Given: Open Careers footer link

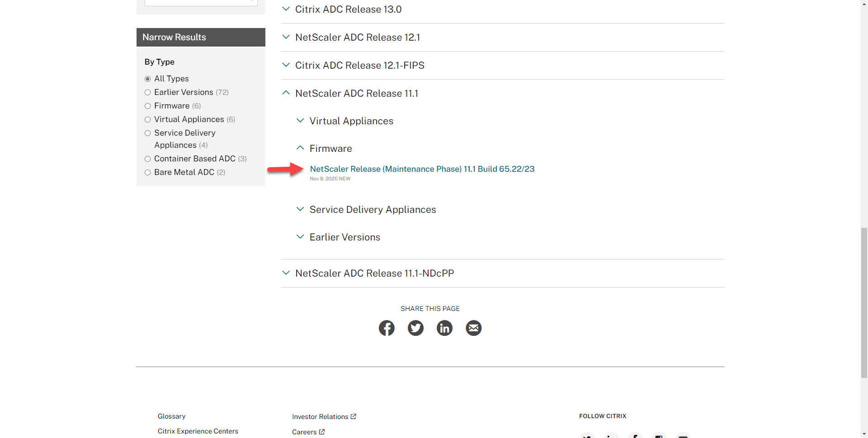Looking at the screenshot, I should pos(304,432).
